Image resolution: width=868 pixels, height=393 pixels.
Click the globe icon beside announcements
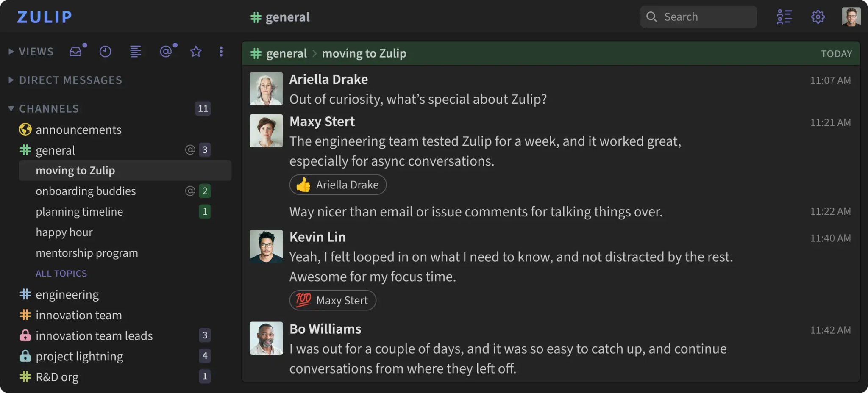25,129
